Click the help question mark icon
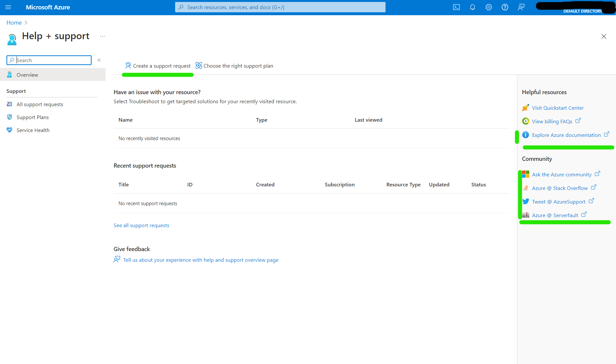This screenshot has height=364, width=616. click(505, 7)
